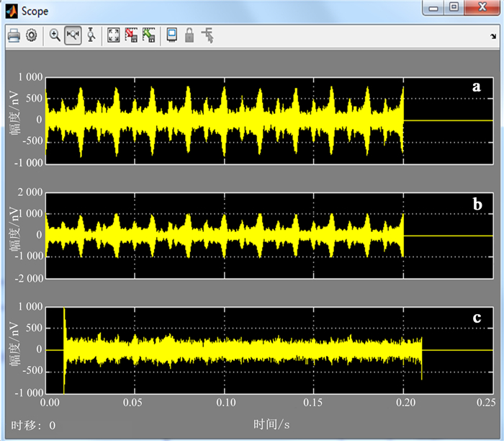
Task: Maximize the Scope window
Action: click(x=454, y=8)
